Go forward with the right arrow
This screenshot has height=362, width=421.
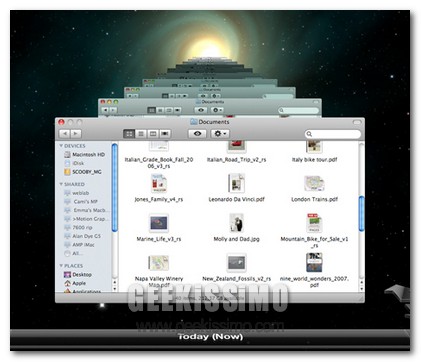(x=76, y=134)
